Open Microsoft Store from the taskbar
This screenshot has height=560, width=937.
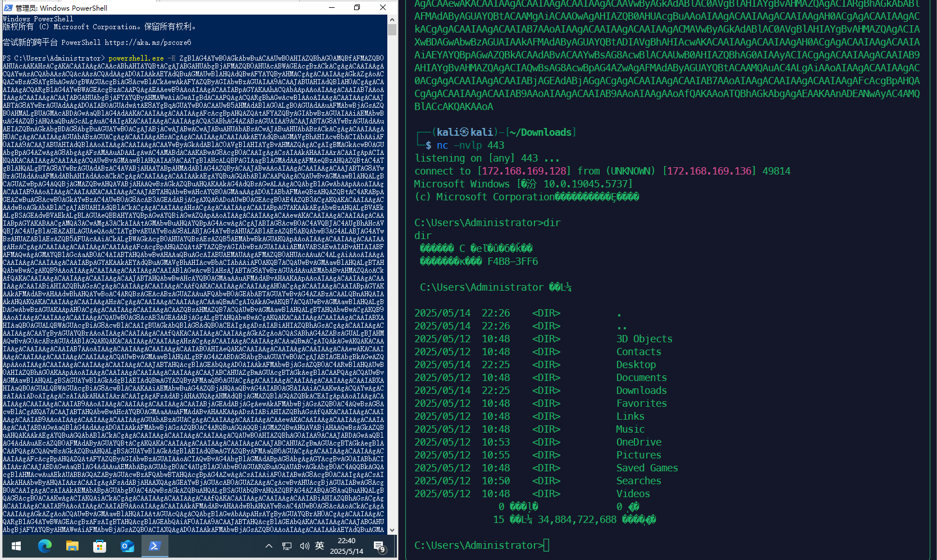click(99, 546)
